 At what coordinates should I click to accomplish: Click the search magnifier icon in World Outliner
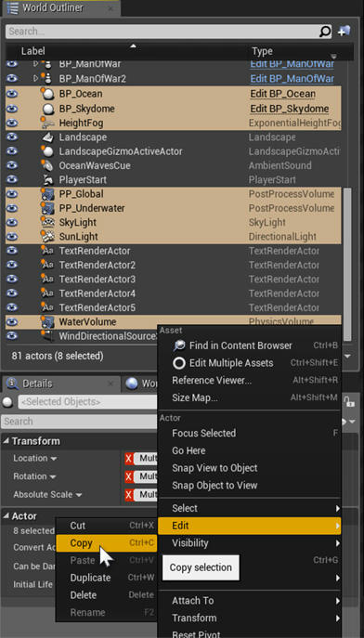tap(325, 32)
